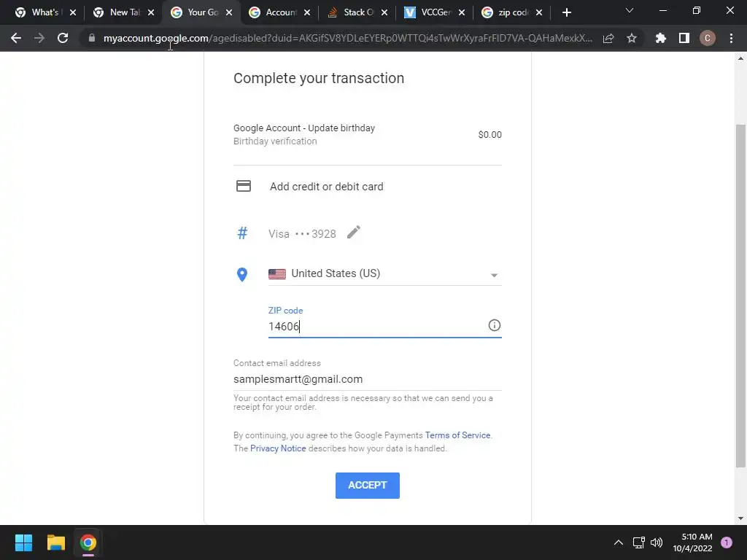
Task: Click the Complete your transaction heading
Action: [x=319, y=78]
